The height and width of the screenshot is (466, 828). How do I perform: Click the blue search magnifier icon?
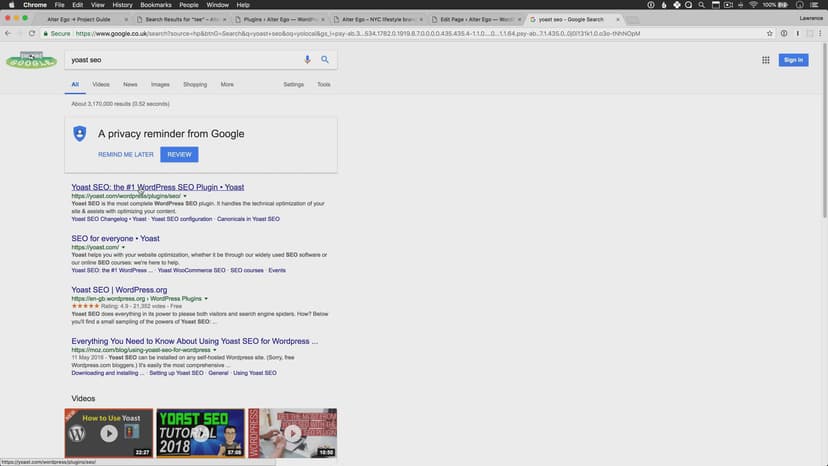coord(325,60)
